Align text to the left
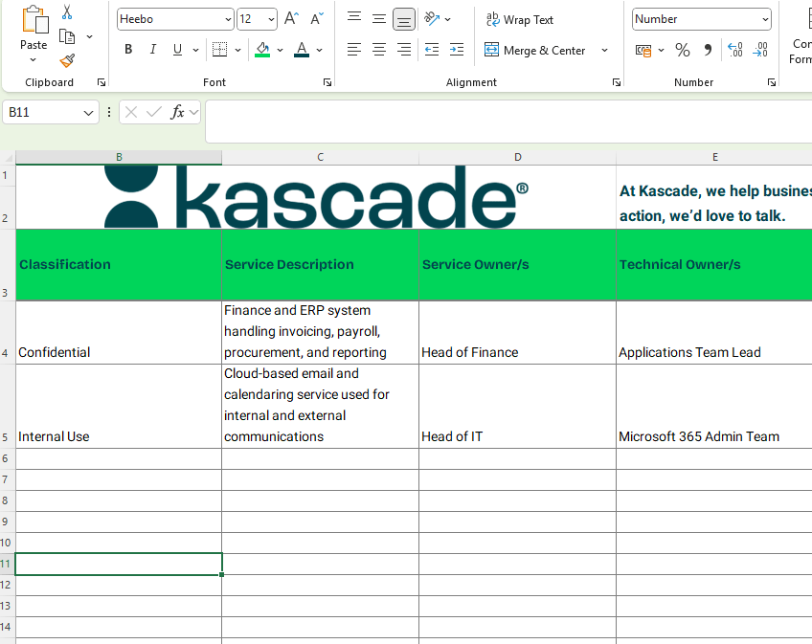This screenshot has width=812, height=644. click(x=353, y=50)
